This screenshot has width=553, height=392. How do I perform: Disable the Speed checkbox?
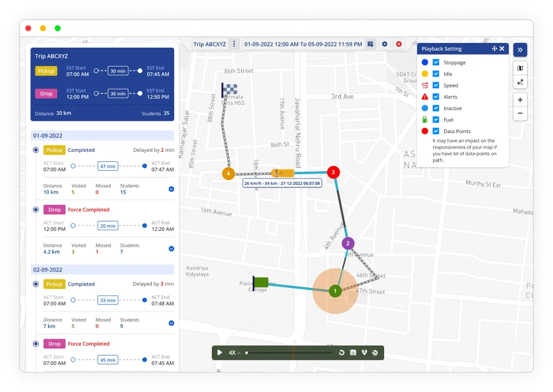[436, 85]
